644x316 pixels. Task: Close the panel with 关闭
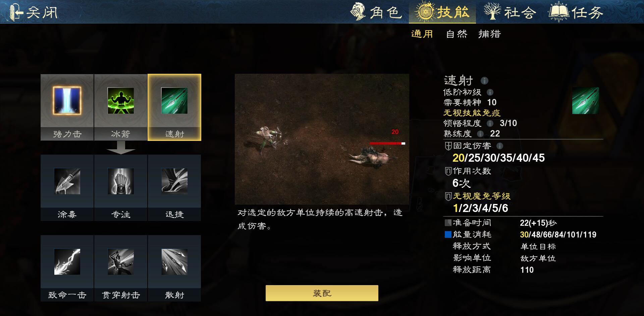pos(34,12)
